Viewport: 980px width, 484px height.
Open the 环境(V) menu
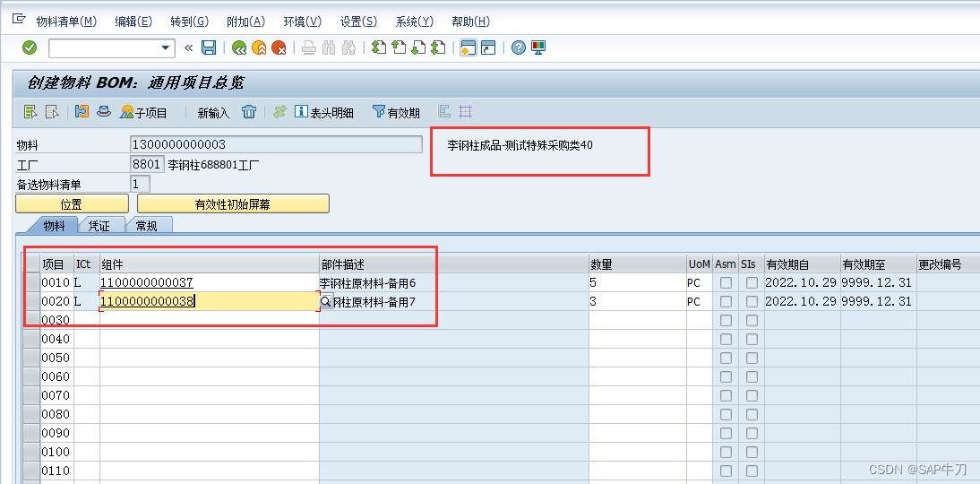(303, 22)
